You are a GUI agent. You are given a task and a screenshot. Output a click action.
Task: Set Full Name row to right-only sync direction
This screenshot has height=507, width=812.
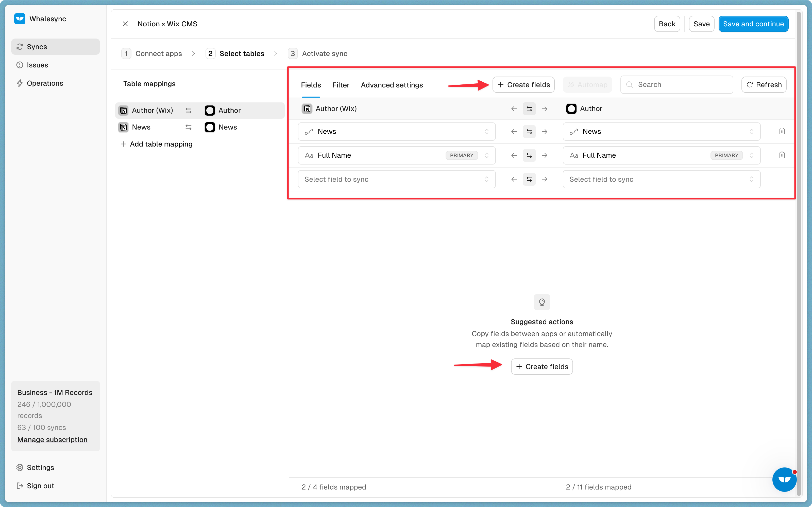[x=545, y=156]
